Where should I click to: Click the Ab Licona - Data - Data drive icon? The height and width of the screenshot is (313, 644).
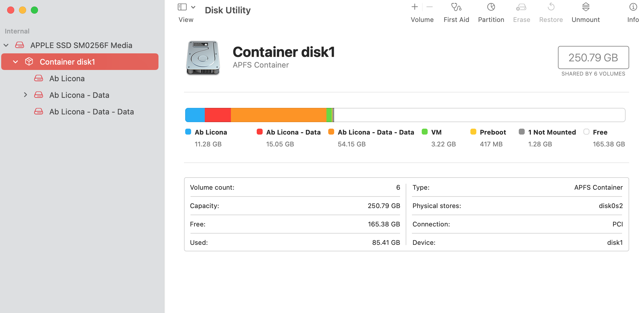pyautogui.click(x=39, y=111)
